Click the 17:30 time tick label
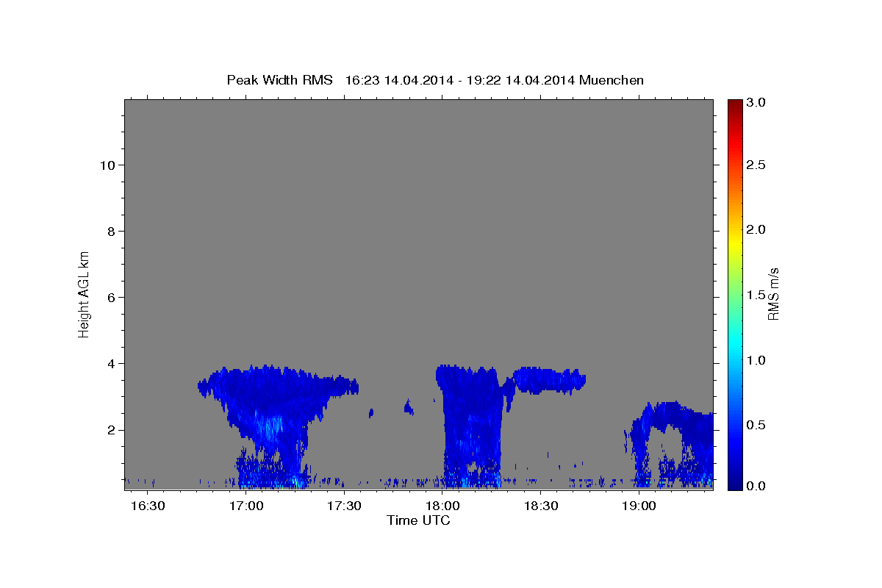Screen dimensions: 882x588 (344, 506)
